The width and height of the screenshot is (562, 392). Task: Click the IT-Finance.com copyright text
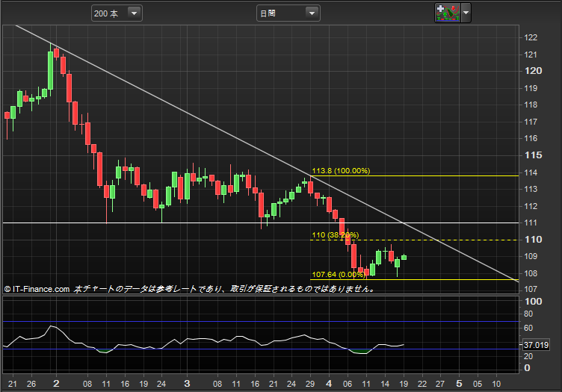[x=37, y=289]
